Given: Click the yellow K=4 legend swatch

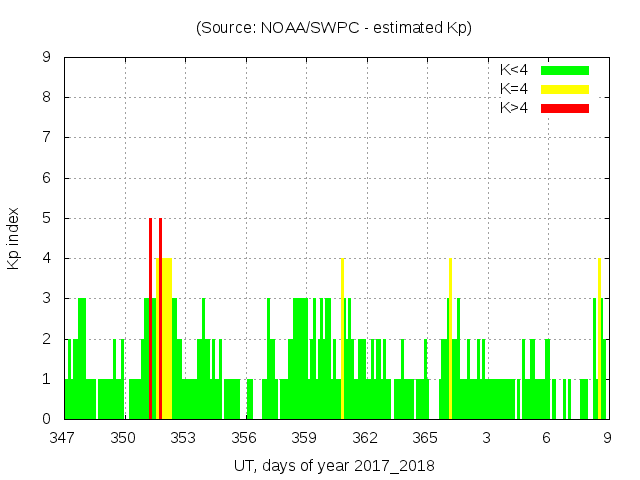Looking at the screenshot, I should click(565, 89).
